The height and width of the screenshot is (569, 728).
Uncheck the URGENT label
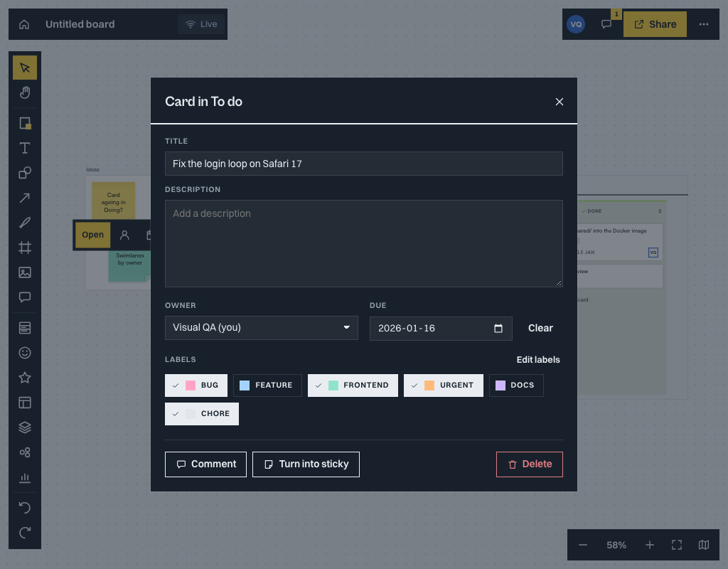pyautogui.click(x=444, y=385)
